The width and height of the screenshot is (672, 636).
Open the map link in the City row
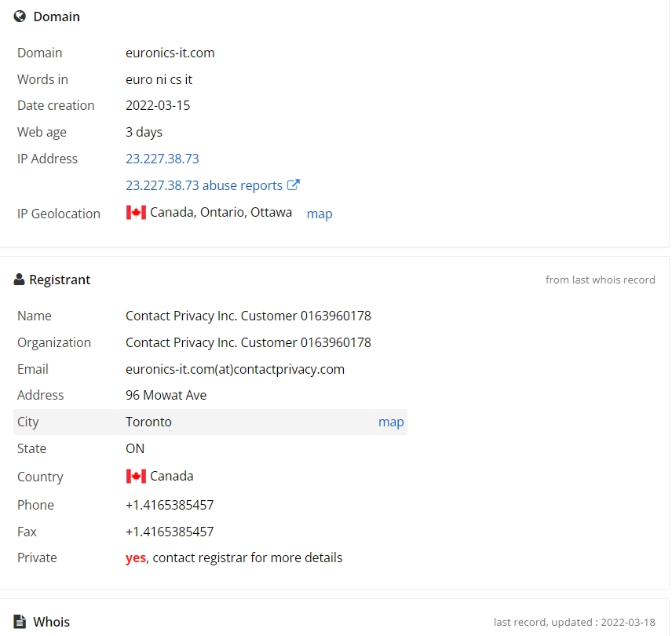pyautogui.click(x=391, y=422)
